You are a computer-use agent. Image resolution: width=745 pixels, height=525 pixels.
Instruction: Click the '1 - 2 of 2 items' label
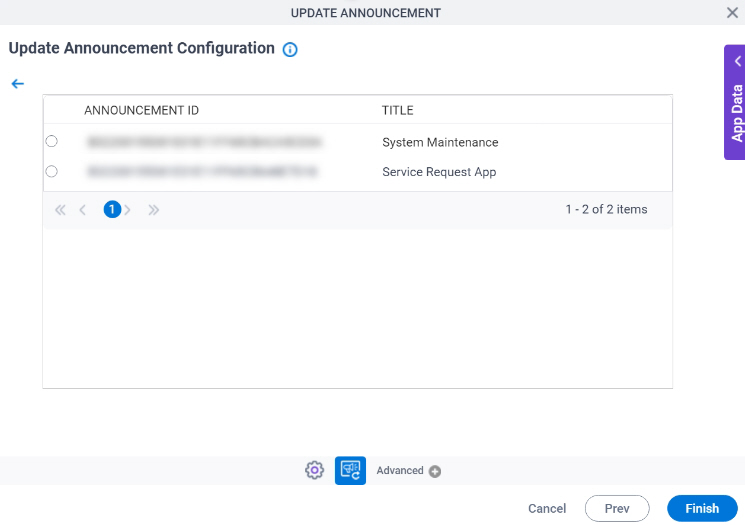point(606,210)
